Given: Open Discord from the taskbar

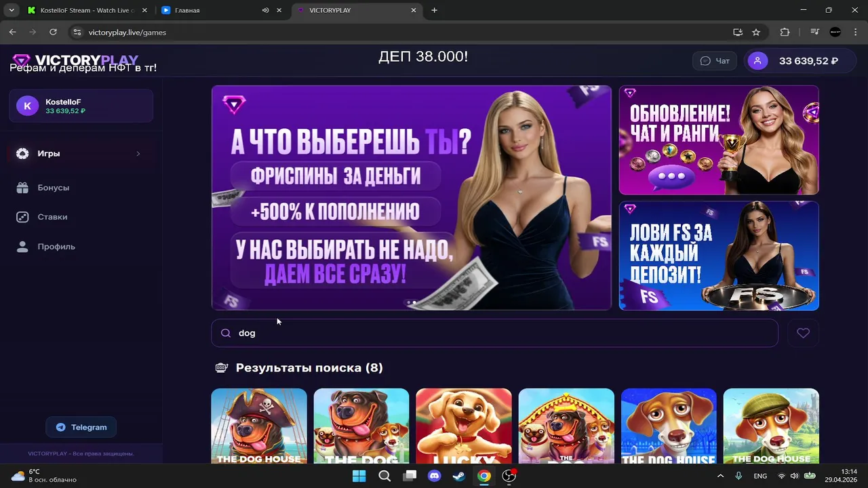Looking at the screenshot, I should 434,476.
